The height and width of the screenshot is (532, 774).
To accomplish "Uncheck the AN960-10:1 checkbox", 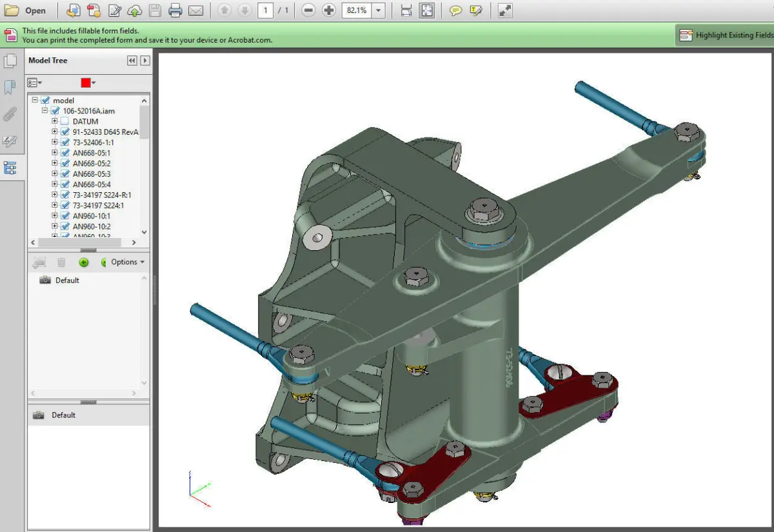I will tap(64, 216).
